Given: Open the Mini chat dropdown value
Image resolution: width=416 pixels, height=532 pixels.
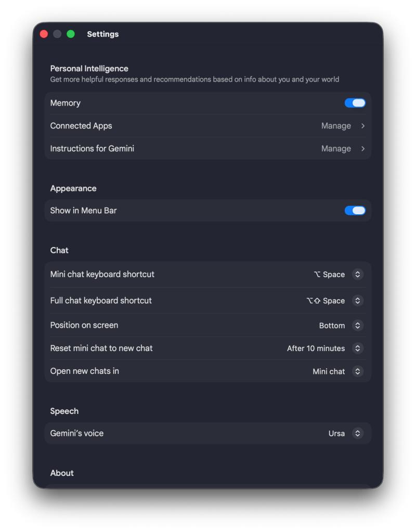Looking at the screenshot, I should 329,371.
